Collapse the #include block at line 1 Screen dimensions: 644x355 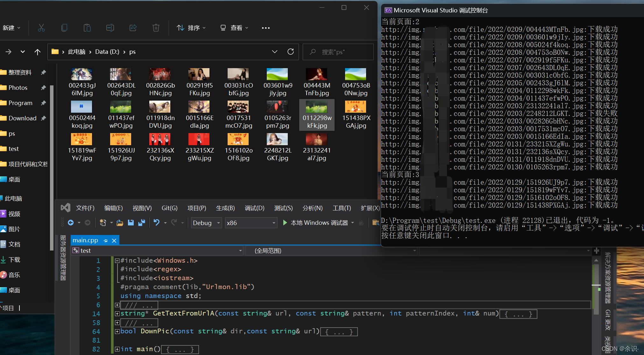pos(117,261)
